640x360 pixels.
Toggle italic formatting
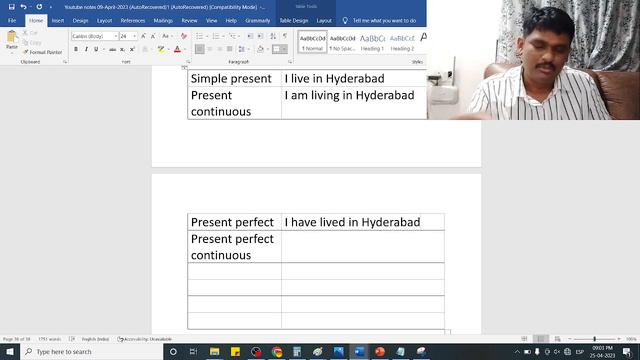(x=86, y=49)
